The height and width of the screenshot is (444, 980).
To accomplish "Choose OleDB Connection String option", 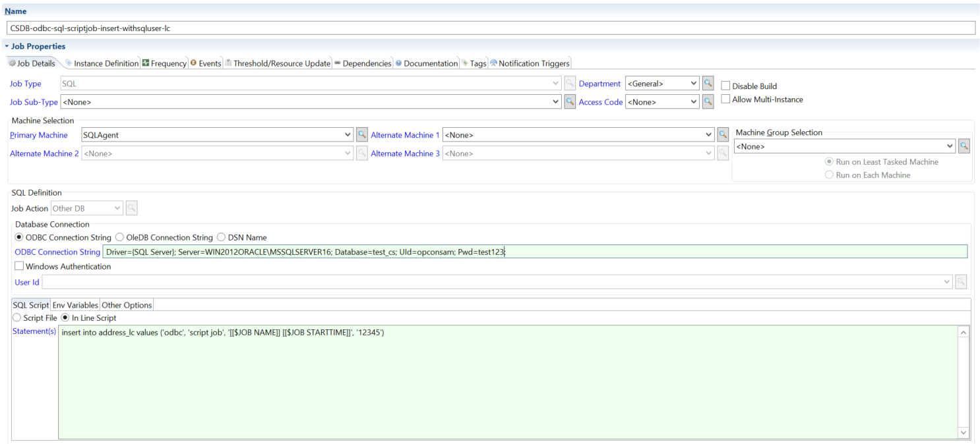I will 119,237.
